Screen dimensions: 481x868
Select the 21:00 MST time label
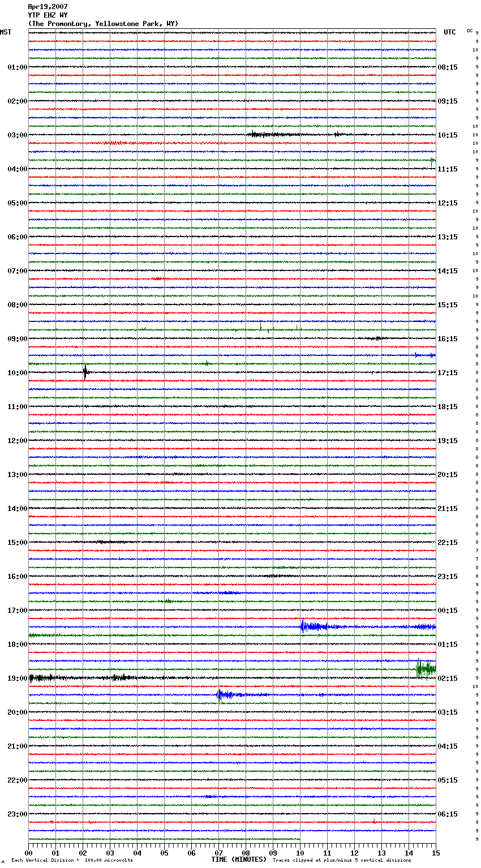[x=17, y=746]
